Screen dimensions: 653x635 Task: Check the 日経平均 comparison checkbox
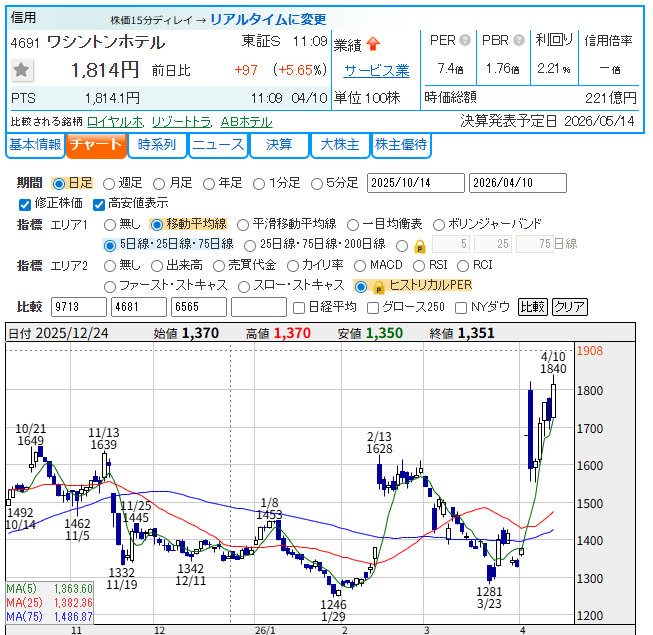(299, 308)
